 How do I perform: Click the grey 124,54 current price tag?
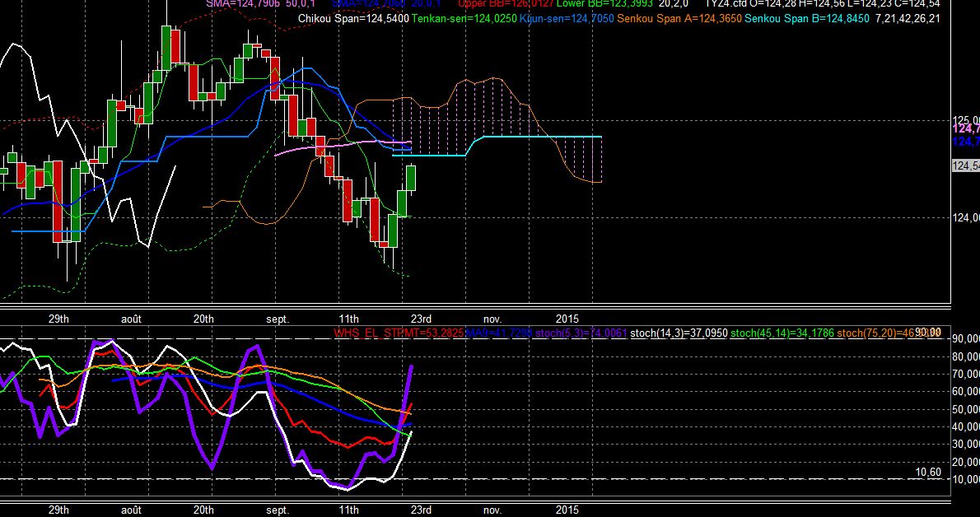click(966, 165)
